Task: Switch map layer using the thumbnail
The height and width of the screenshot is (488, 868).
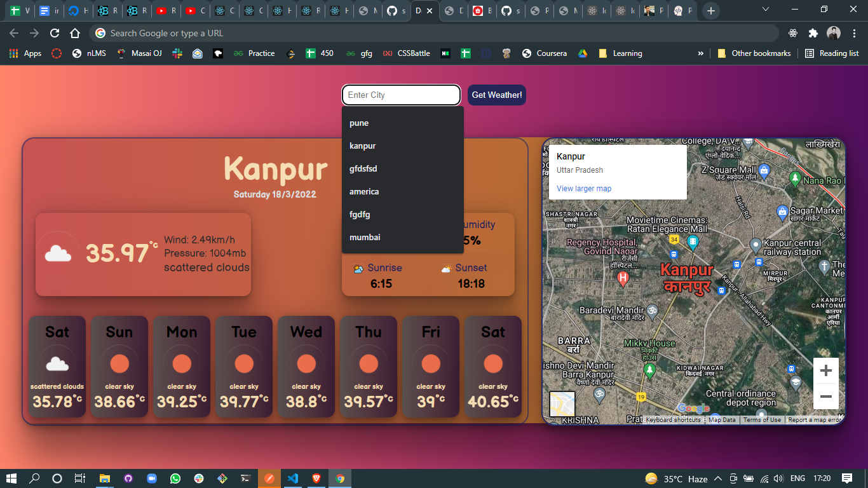Action: click(x=562, y=404)
